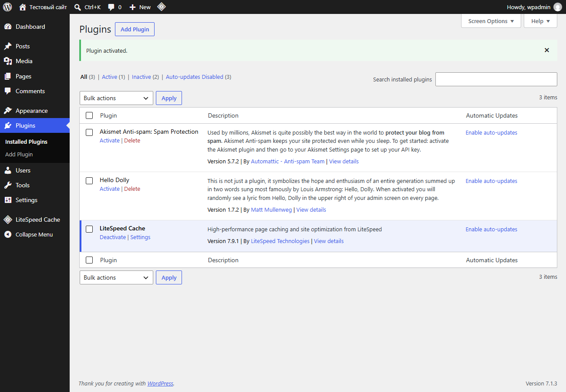Screen dimensions: 566x392
Task: Open the top Bulk actions dropdown
Action: [x=116, y=98]
